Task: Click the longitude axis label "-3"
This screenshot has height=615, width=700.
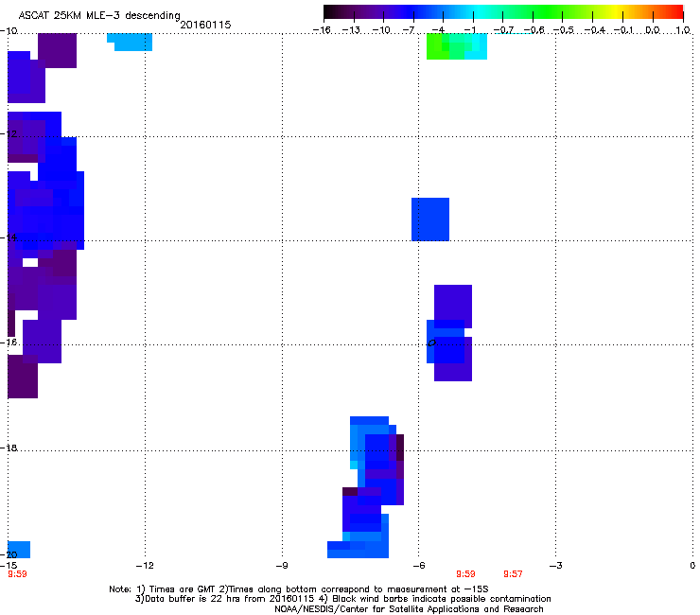Action: [555, 566]
